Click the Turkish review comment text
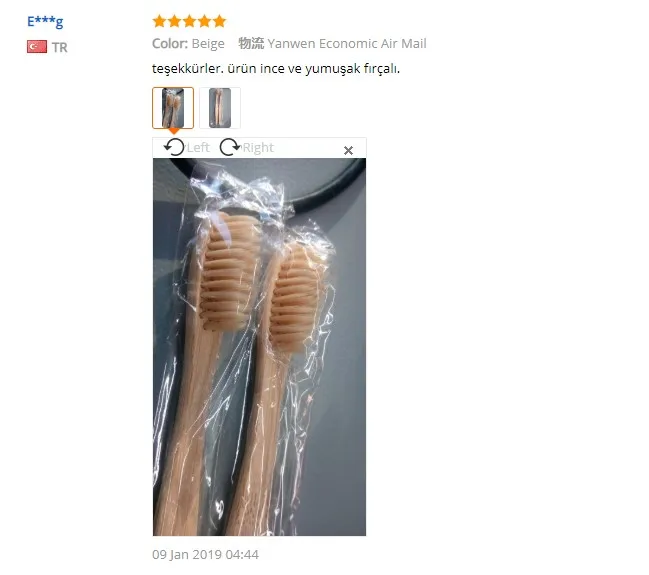The width and height of the screenshot is (649, 575). pyautogui.click(x=276, y=69)
